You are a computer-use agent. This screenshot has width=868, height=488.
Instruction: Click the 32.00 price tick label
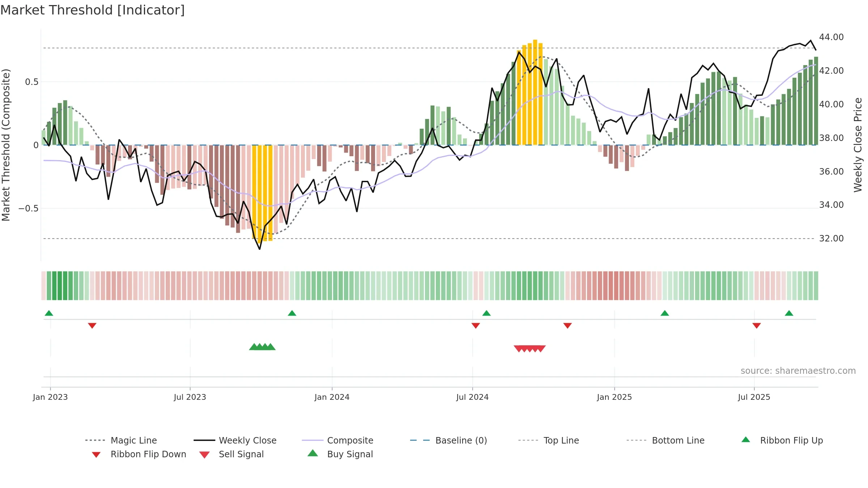click(831, 239)
